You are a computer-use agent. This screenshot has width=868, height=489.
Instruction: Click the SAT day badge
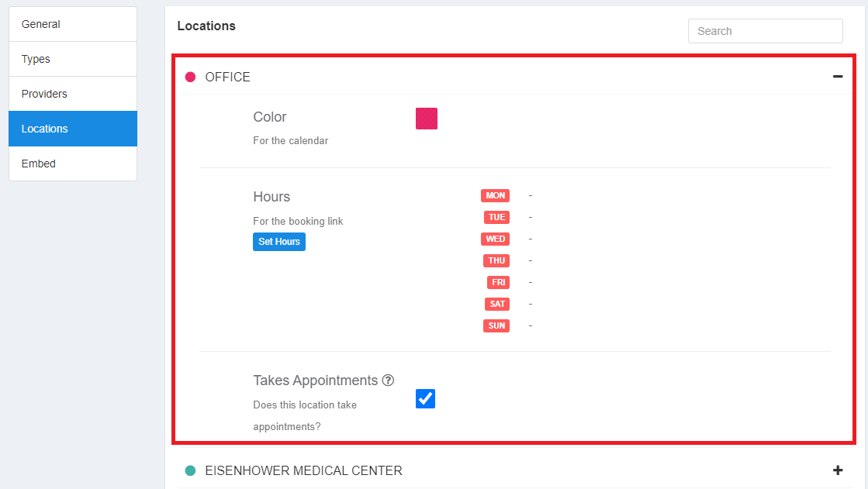(x=497, y=305)
